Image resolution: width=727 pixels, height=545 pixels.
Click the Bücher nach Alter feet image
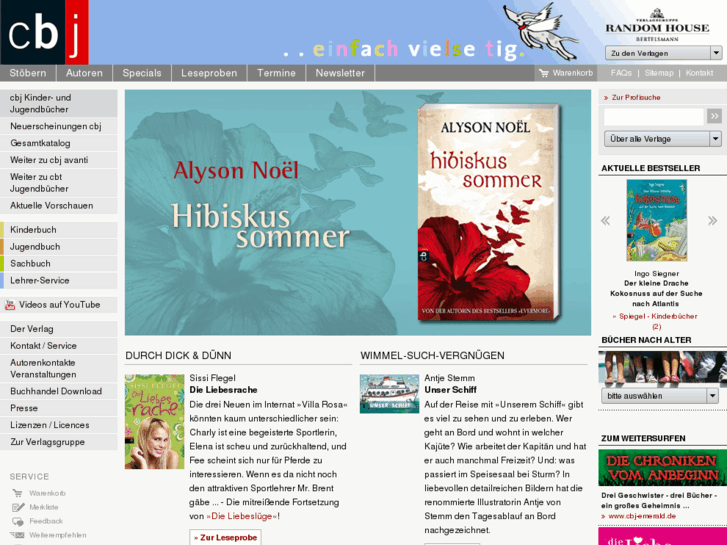click(663, 367)
